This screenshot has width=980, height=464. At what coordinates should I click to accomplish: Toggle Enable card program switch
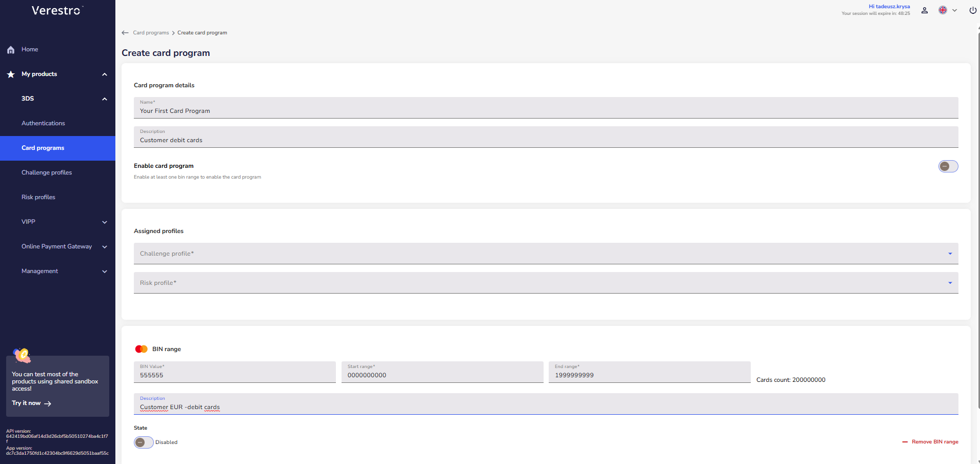[948, 166]
